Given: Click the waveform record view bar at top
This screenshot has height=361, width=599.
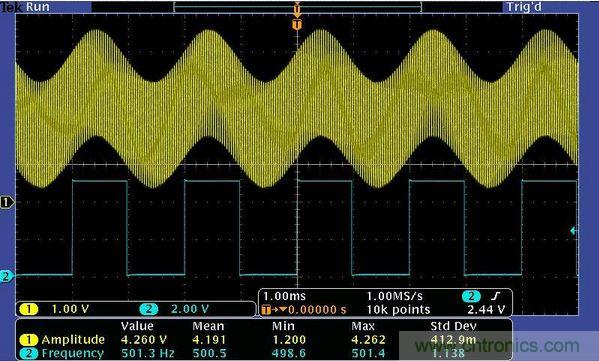Looking at the screenshot, I should coord(298,7).
